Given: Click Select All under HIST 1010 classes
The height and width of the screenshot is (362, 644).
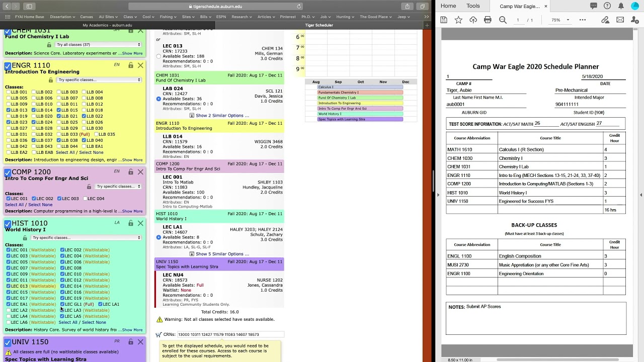Looking at the screenshot, I should pyautogui.click(x=68, y=322).
